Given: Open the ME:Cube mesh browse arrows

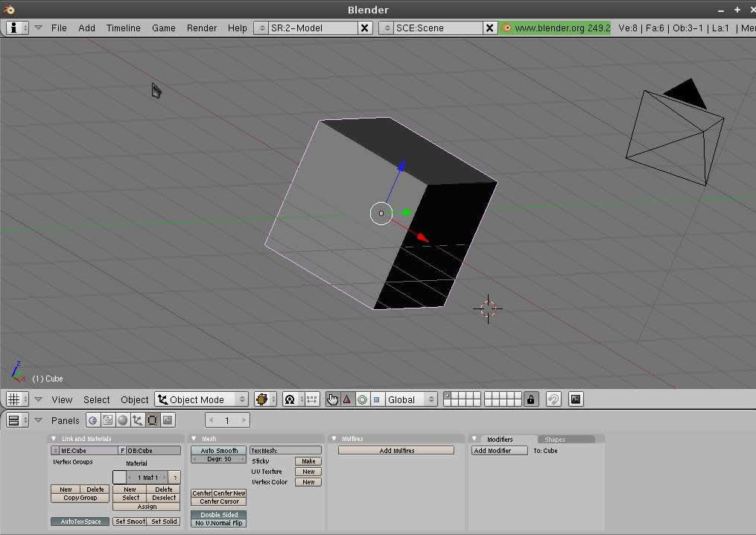Looking at the screenshot, I should coord(55,451).
